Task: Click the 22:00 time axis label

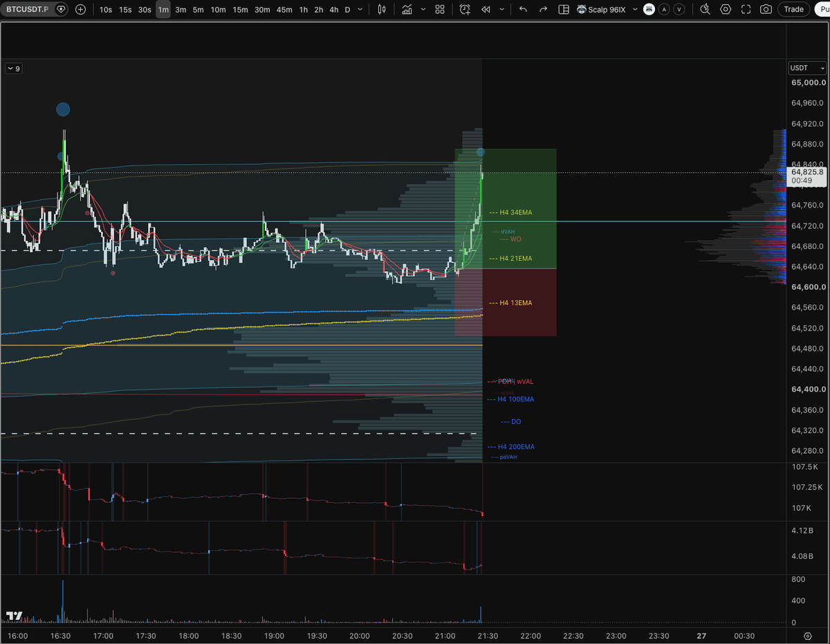Action: [531, 636]
